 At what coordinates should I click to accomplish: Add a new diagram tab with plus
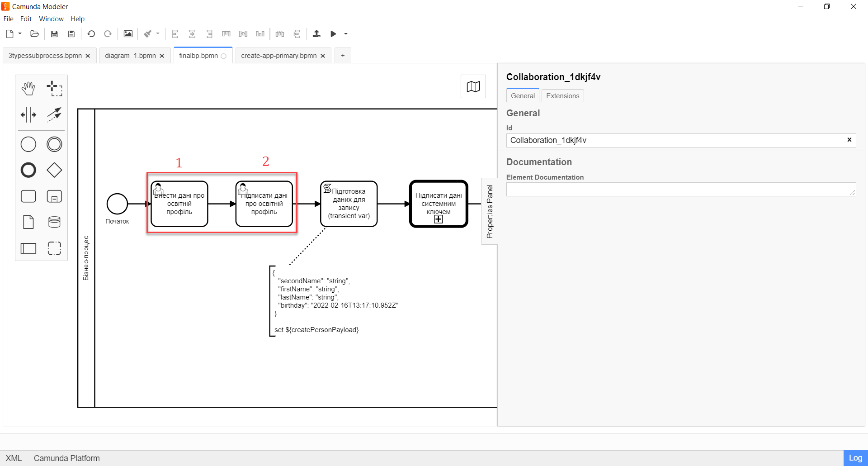click(343, 56)
